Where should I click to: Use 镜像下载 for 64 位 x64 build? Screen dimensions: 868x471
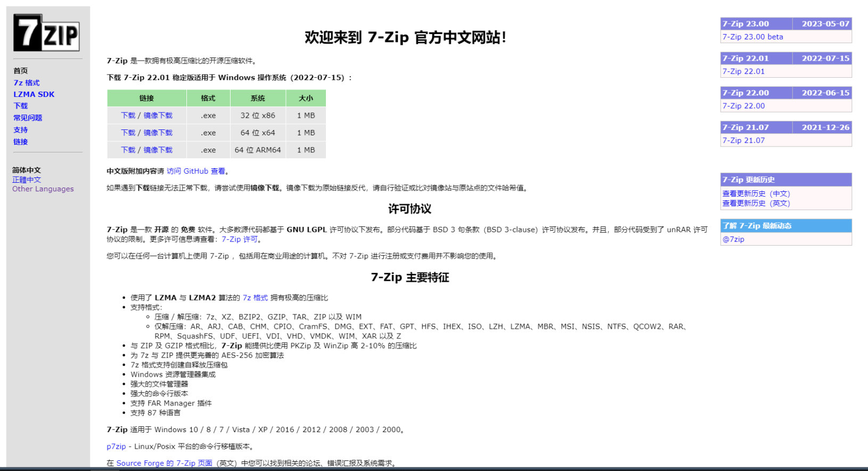pos(158,133)
